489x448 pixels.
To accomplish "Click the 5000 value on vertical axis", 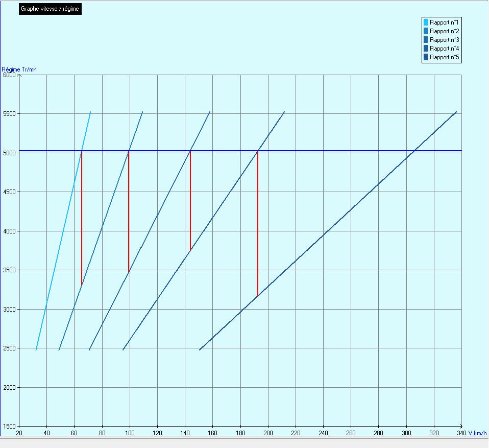I will (x=9, y=153).
